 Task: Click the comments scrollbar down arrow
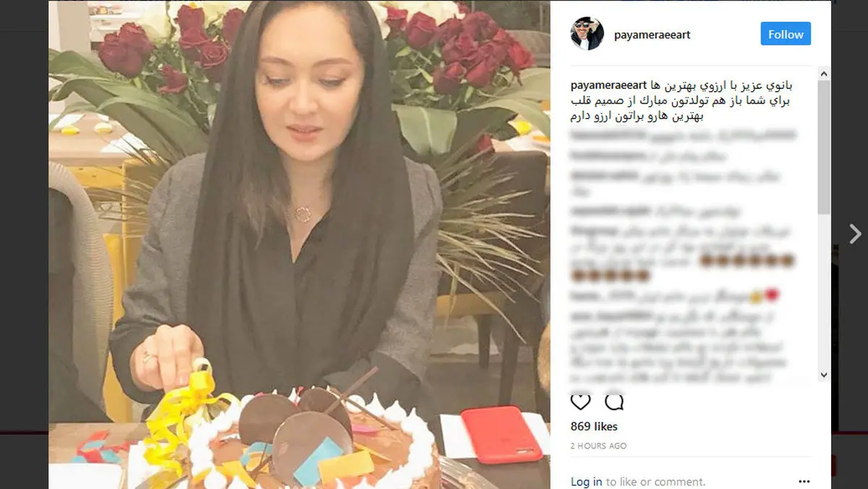coord(824,375)
